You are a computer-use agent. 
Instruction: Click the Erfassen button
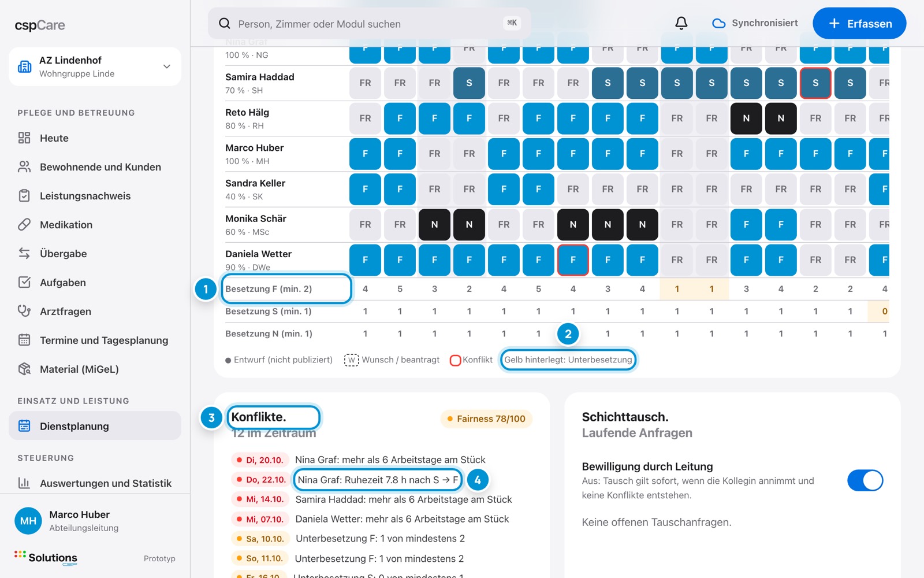[859, 23]
